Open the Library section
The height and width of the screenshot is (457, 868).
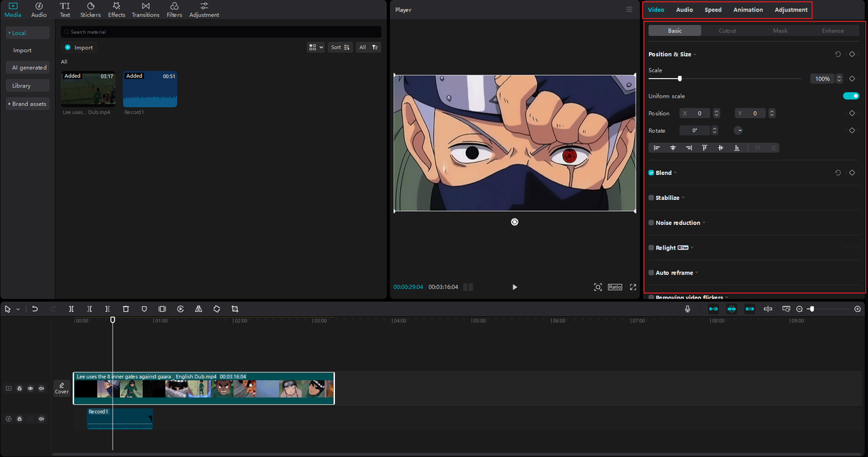(x=28, y=85)
